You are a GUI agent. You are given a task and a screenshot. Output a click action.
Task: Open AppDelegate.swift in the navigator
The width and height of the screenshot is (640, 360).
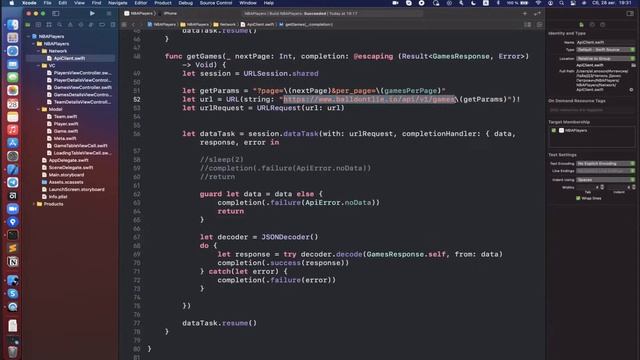point(68,160)
